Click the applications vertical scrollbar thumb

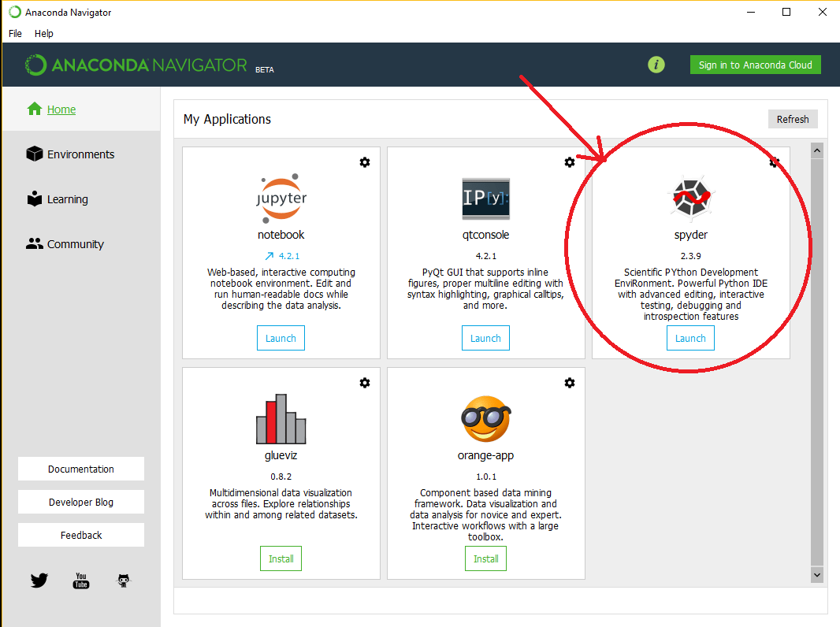tap(817, 362)
